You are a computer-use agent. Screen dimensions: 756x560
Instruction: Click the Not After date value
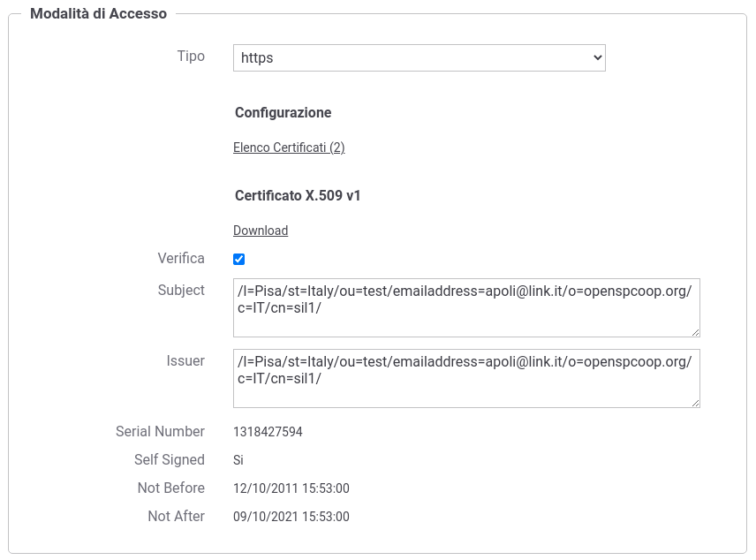(x=291, y=517)
